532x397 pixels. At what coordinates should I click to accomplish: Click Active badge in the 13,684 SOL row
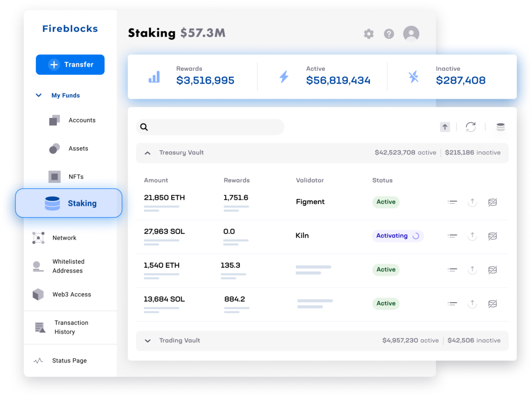(x=386, y=304)
